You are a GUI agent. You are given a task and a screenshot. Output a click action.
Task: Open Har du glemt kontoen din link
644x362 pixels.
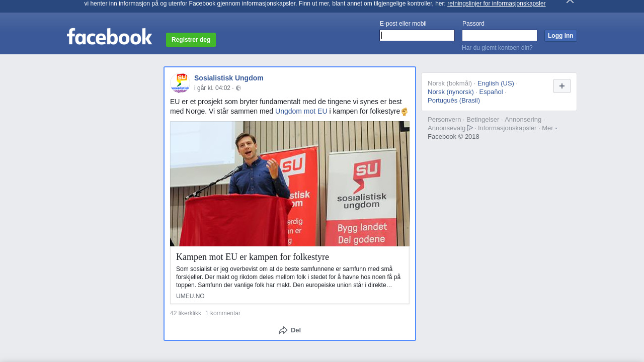(497, 48)
